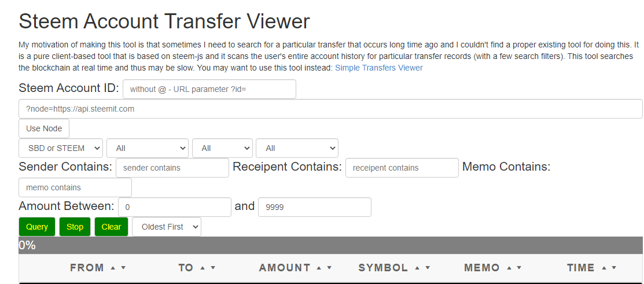The image size is (644, 284).
Task: Click the node URL input field
Action: click(x=330, y=109)
